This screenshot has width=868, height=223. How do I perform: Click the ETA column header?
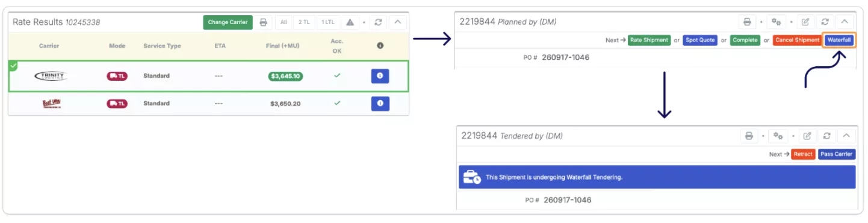pyautogui.click(x=220, y=46)
